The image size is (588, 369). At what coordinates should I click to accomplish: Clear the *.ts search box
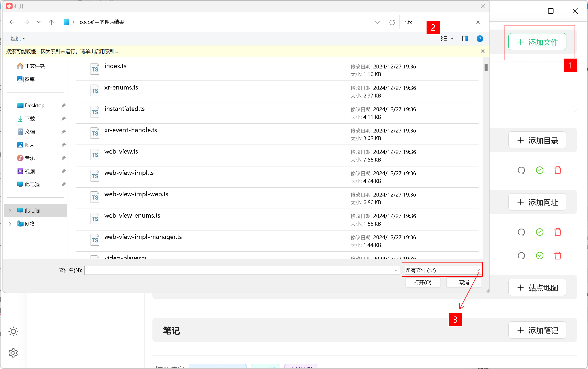(478, 22)
